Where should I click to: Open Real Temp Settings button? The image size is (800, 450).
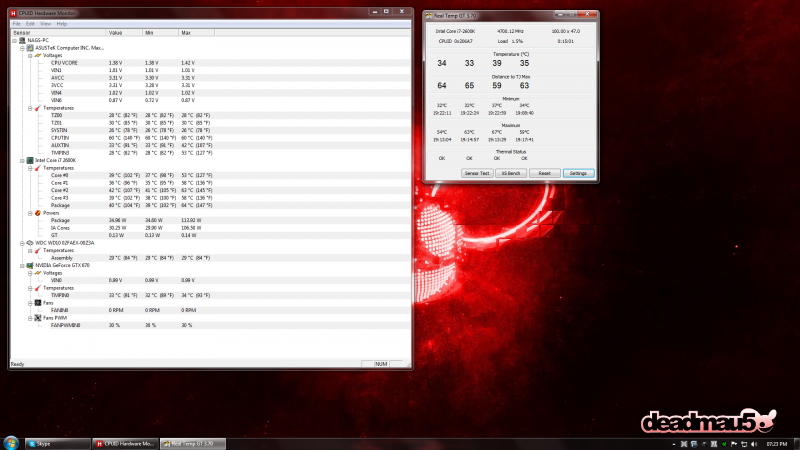pos(579,173)
